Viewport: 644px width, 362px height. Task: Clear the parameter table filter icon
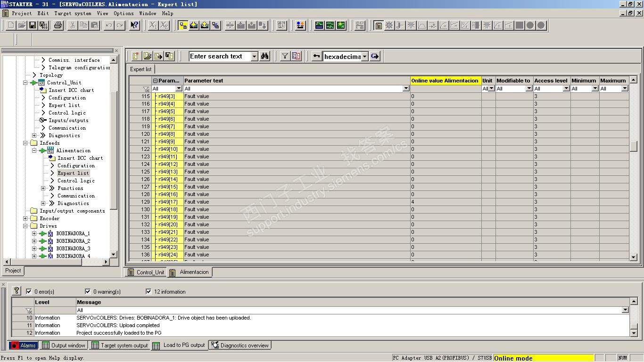(147, 89)
